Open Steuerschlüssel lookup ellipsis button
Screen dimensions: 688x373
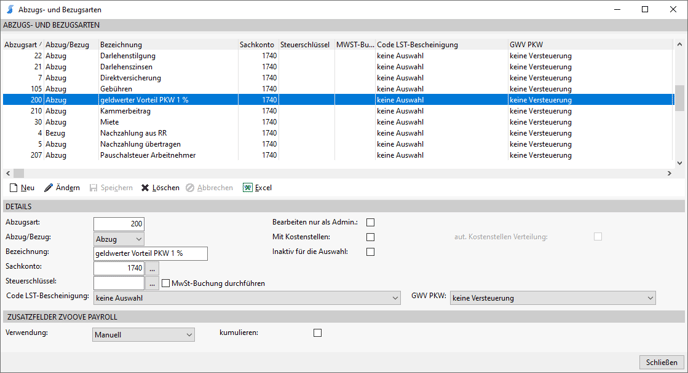(152, 283)
